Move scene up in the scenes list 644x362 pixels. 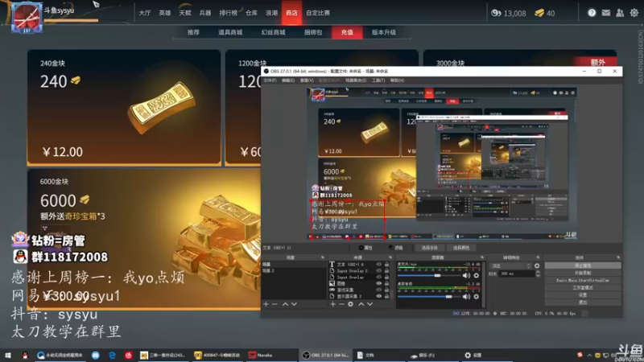[x=285, y=304]
